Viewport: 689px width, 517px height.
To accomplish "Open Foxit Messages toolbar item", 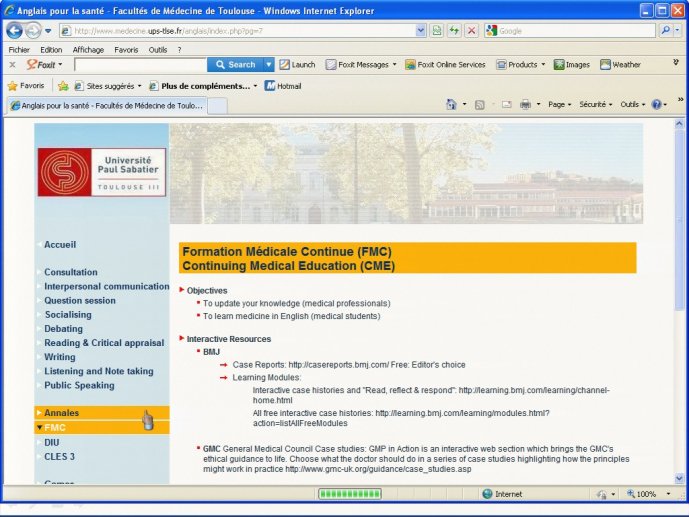I will (361, 65).
